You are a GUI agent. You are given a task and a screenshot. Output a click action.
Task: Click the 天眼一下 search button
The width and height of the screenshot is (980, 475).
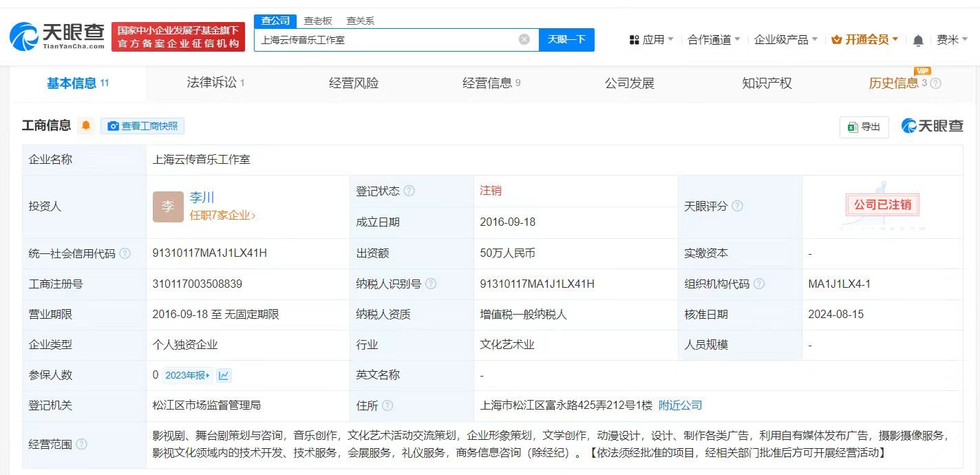pyautogui.click(x=566, y=39)
